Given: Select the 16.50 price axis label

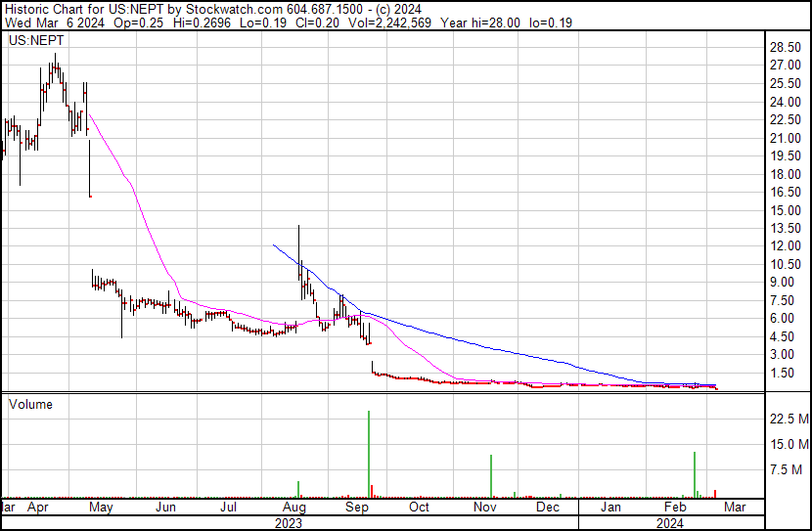Looking at the screenshot, I should pyautogui.click(x=786, y=192).
